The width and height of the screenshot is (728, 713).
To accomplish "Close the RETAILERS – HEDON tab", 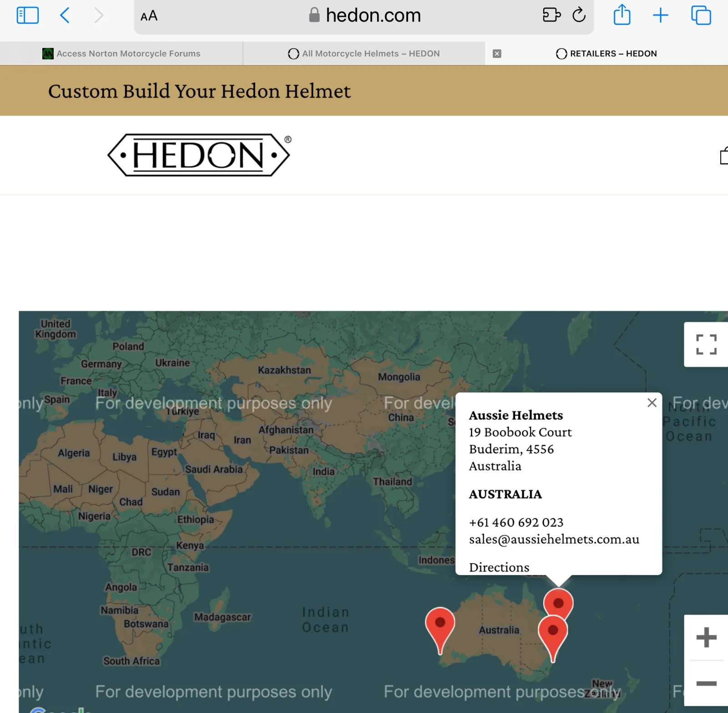I will click(497, 54).
